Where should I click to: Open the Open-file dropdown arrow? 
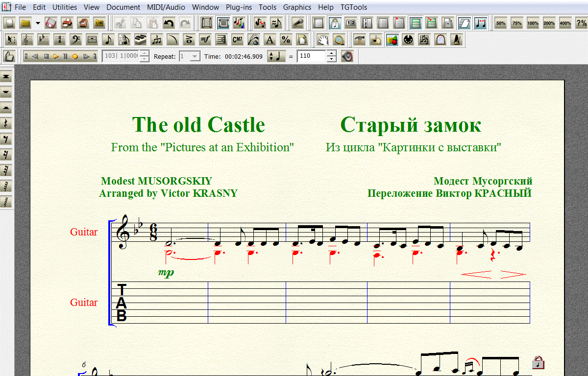pyautogui.click(x=37, y=23)
